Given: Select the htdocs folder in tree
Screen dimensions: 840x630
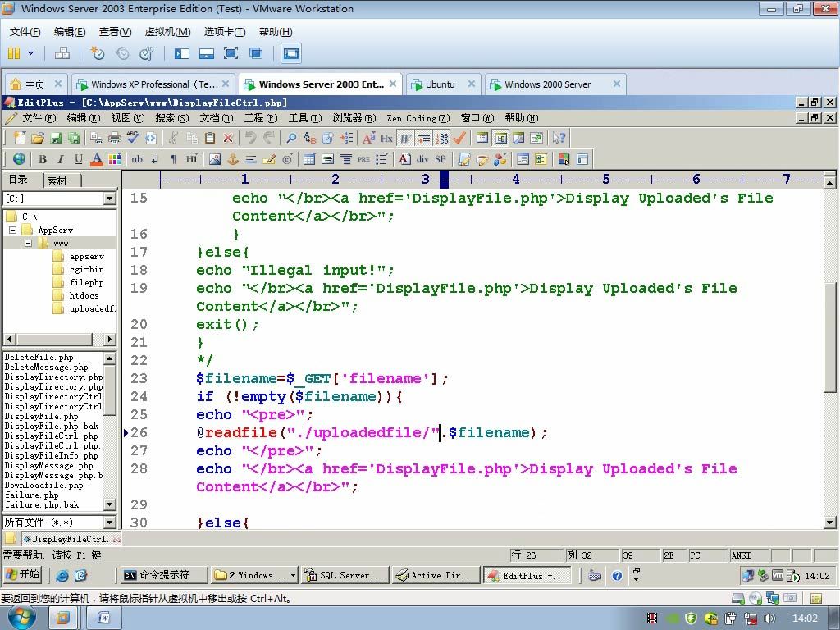Looking at the screenshot, I should click(84, 295).
